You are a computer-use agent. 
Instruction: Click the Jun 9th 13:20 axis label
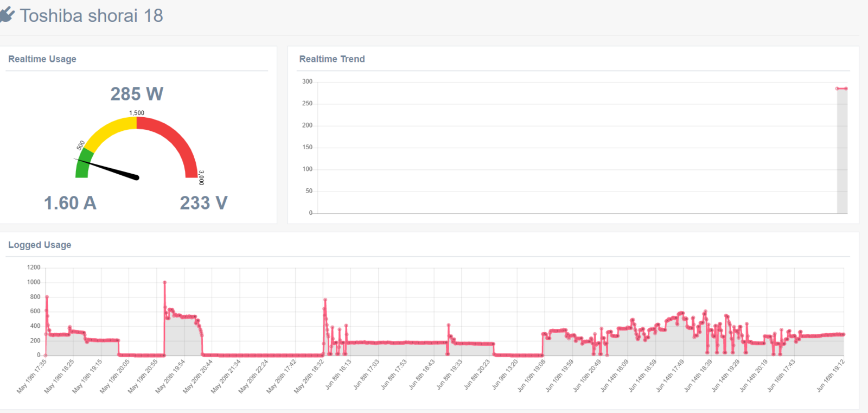pyautogui.click(x=505, y=374)
